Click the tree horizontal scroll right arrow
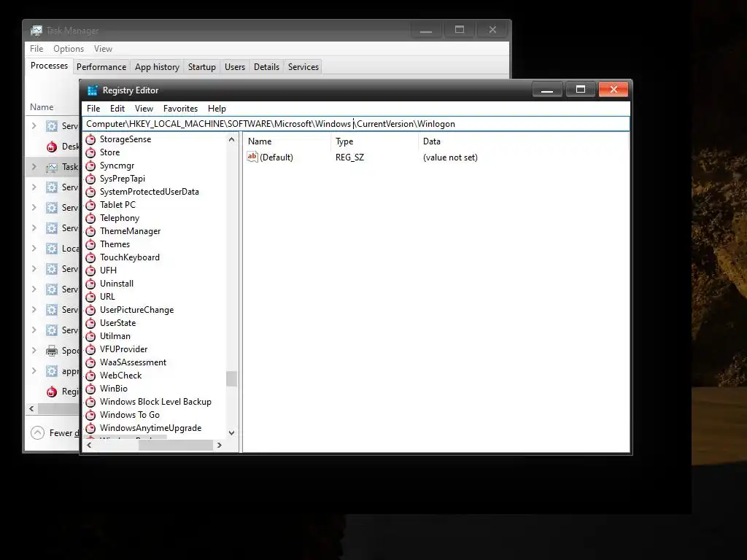The width and height of the screenshot is (747, 560). [x=219, y=446]
